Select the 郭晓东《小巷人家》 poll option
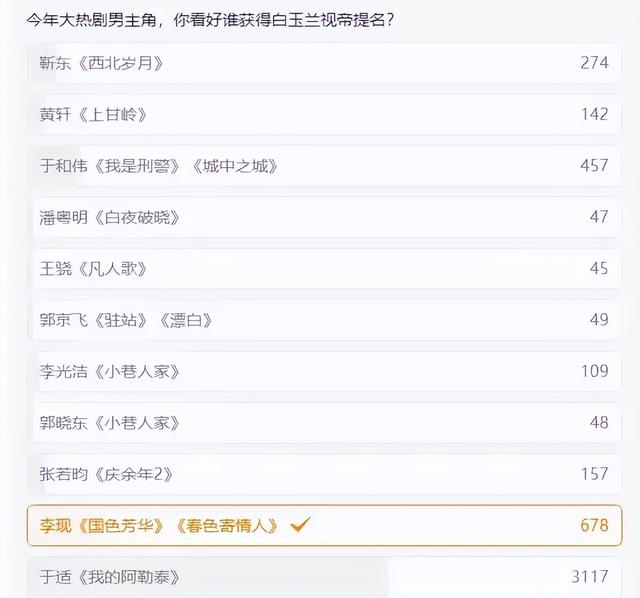This screenshot has width=640, height=598. (324, 423)
